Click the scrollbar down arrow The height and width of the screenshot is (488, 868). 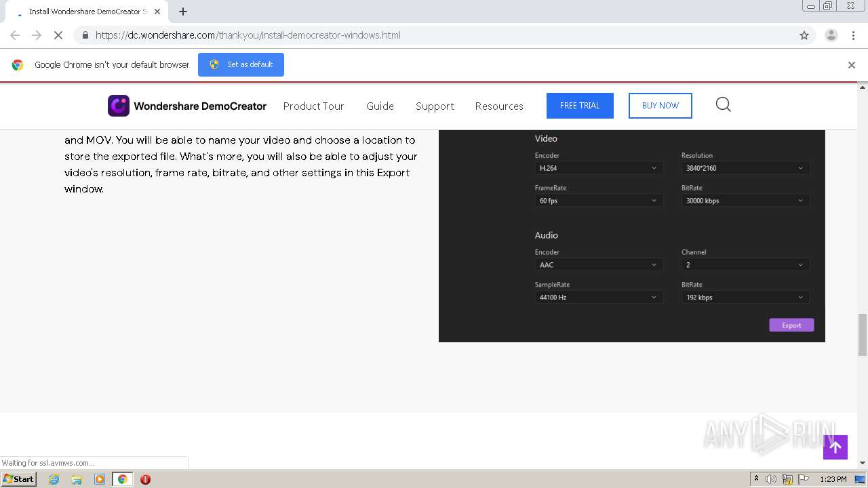863,463
